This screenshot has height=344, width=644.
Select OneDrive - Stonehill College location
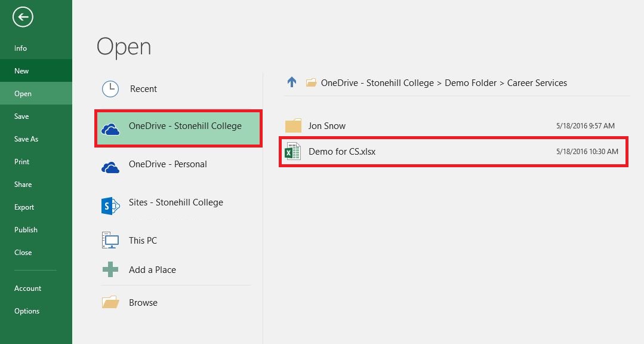click(x=178, y=128)
